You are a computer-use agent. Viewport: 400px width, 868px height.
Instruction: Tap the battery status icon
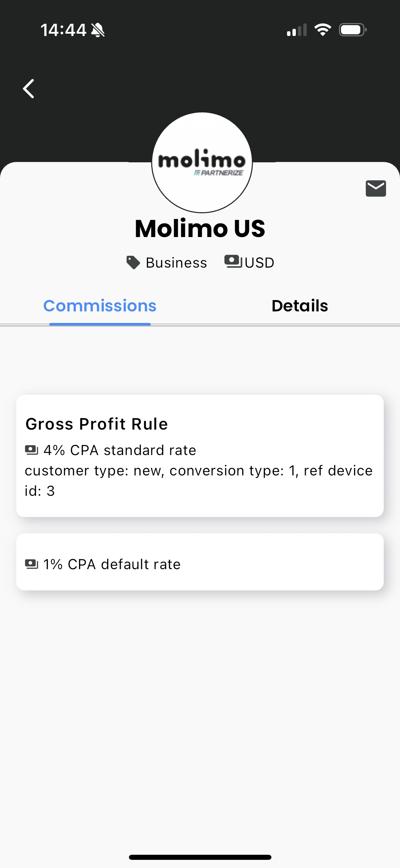[353, 30]
